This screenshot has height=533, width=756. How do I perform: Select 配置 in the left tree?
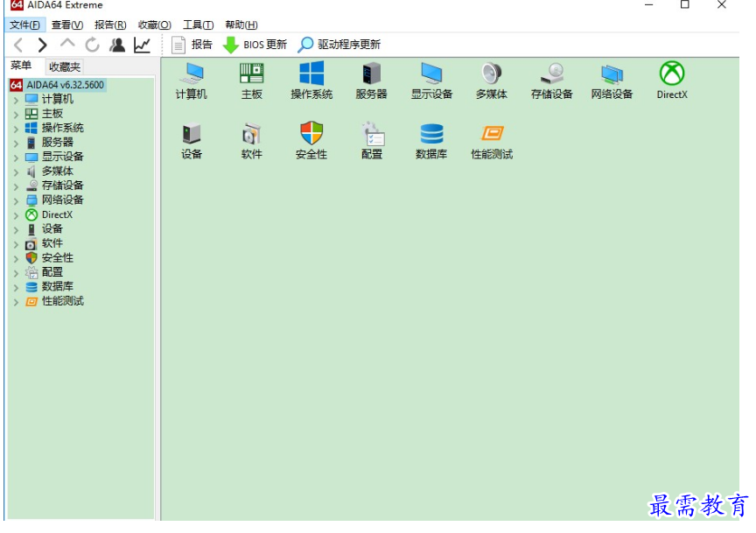[52, 272]
